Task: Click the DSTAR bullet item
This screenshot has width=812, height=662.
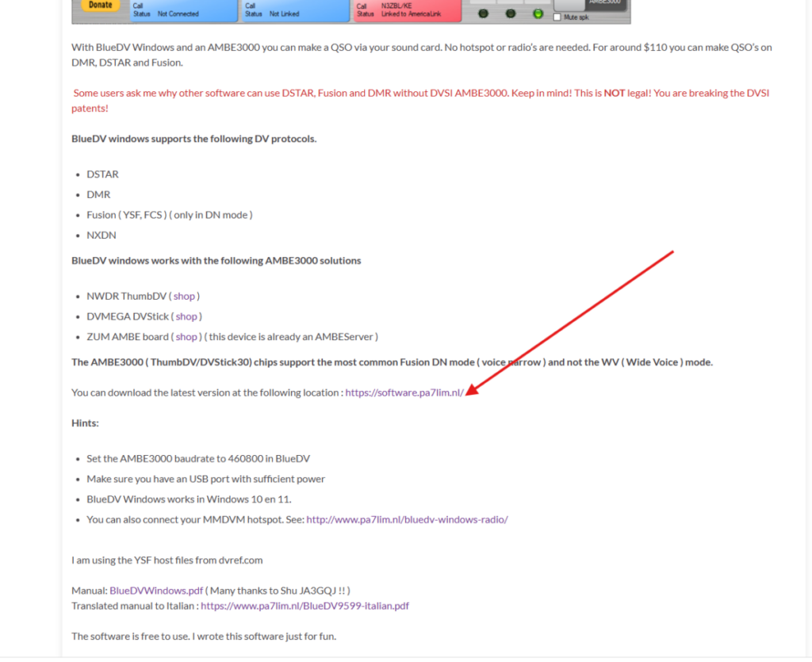Action: click(102, 174)
